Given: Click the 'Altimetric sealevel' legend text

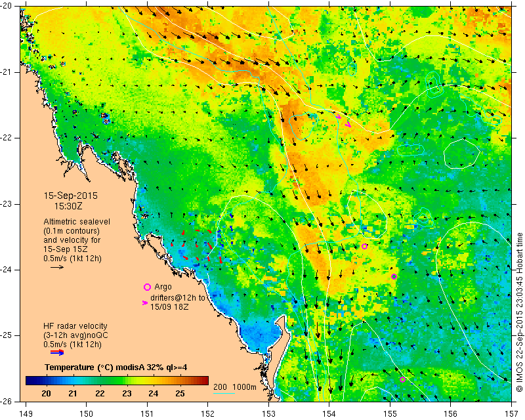Looking at the screenshot, I should click(x=77, y=222).
